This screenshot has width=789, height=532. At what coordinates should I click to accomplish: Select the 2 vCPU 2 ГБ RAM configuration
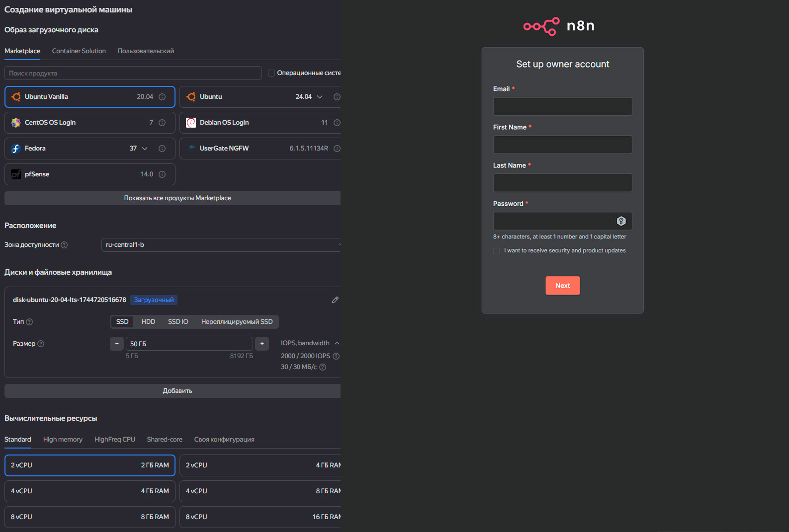coord(90,465)
